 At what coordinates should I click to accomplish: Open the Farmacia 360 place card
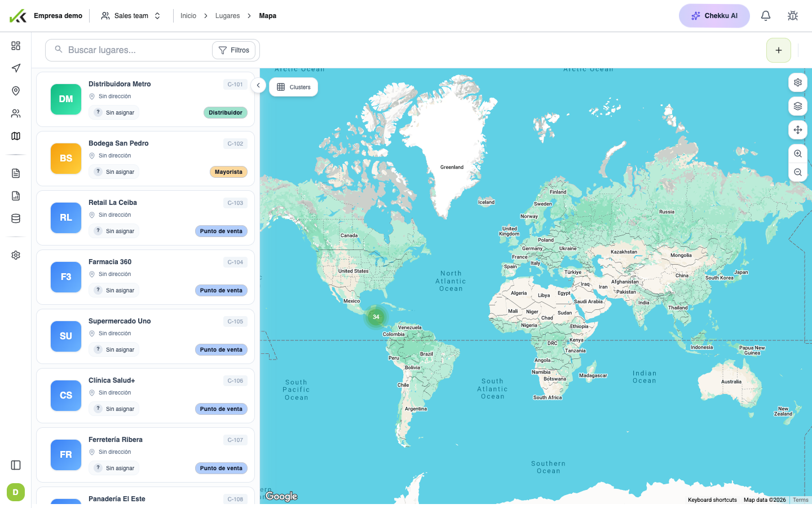(145, 277)
